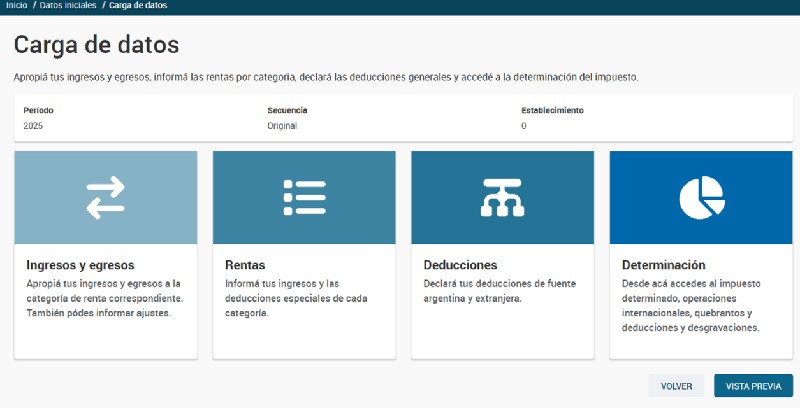Click the Secuencia value Original
Viewport: 800px width, 408px height.
point(282,126)
